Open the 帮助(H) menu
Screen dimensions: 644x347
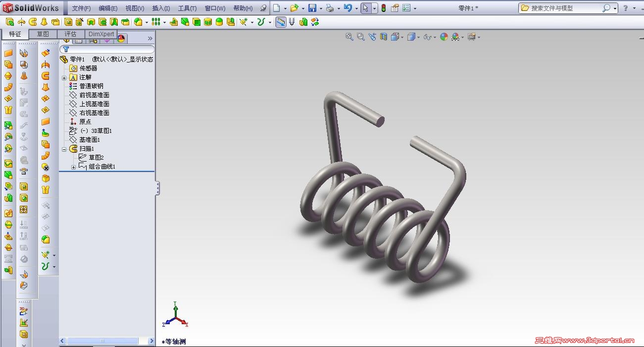coord(243,8)
